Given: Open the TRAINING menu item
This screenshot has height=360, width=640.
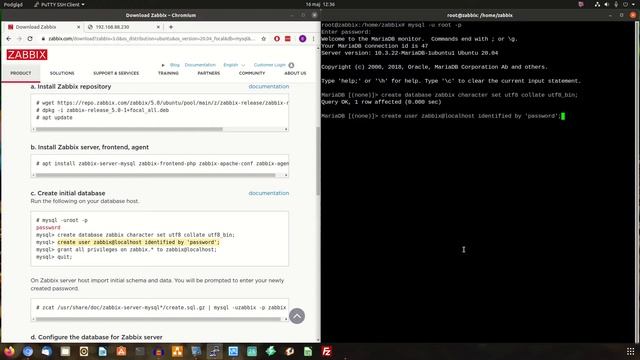Looking at the screenshot, I should point(168,73).
